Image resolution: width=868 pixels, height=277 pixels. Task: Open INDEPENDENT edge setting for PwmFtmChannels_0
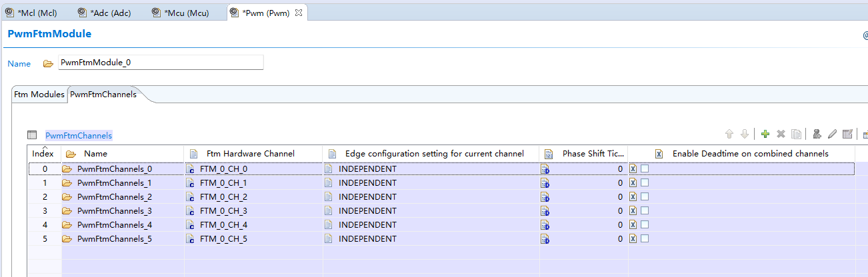pyautogui.click(x=431, y=169)
